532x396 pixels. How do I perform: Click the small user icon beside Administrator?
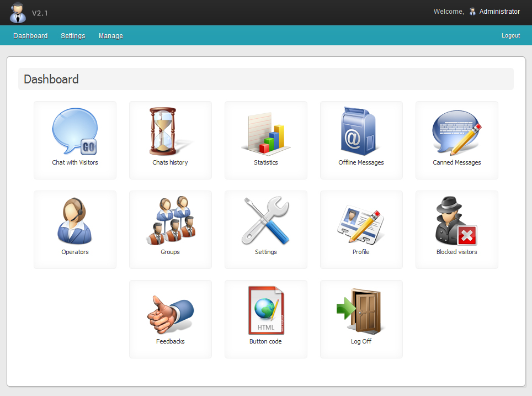coord(472,12)
